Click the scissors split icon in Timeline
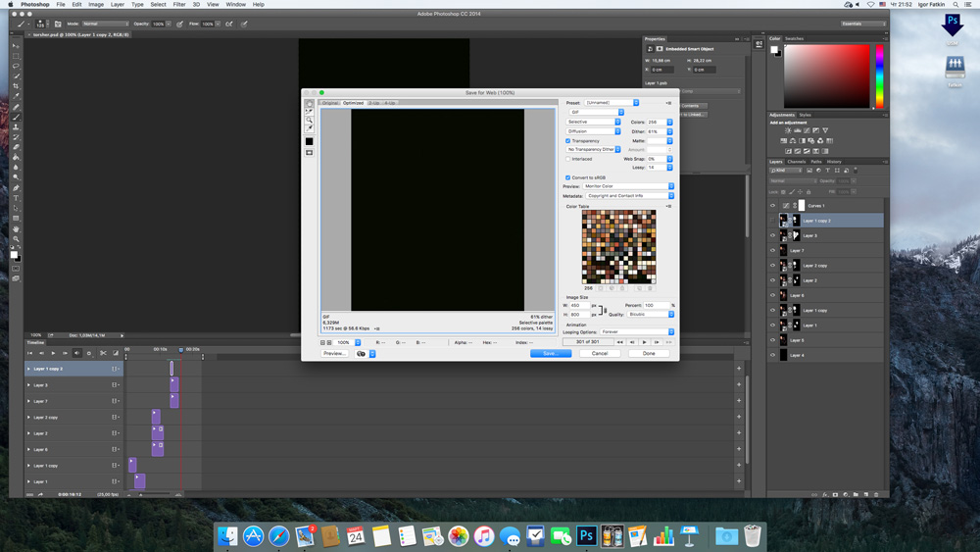The image size is (980, 552). (x=103, y=353)
